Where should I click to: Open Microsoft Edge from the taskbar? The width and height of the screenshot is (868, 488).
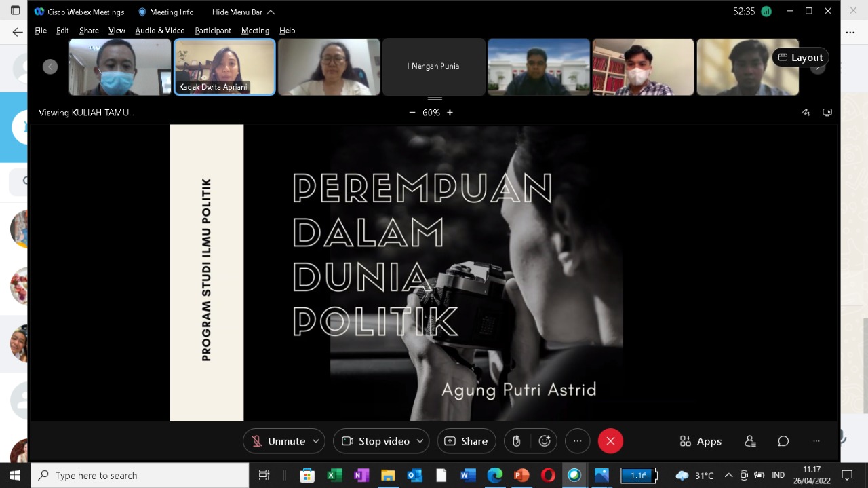(x=495, y=476)
